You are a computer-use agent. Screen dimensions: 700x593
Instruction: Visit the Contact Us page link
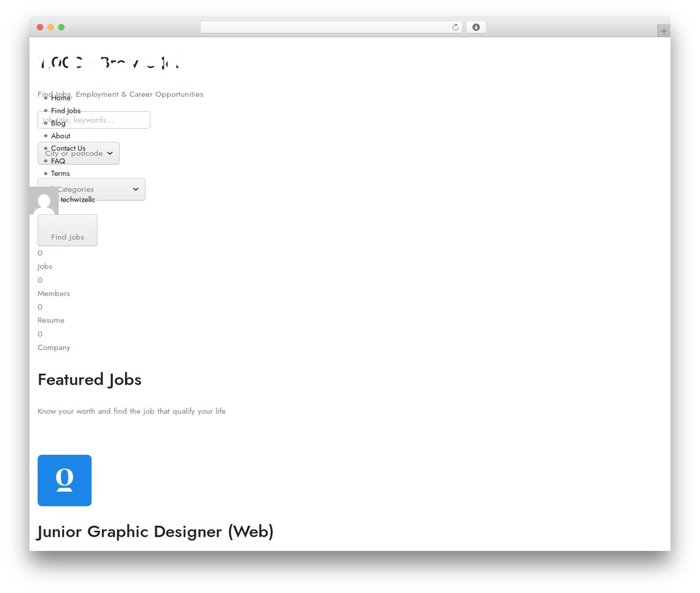click(x=68, y=148)
